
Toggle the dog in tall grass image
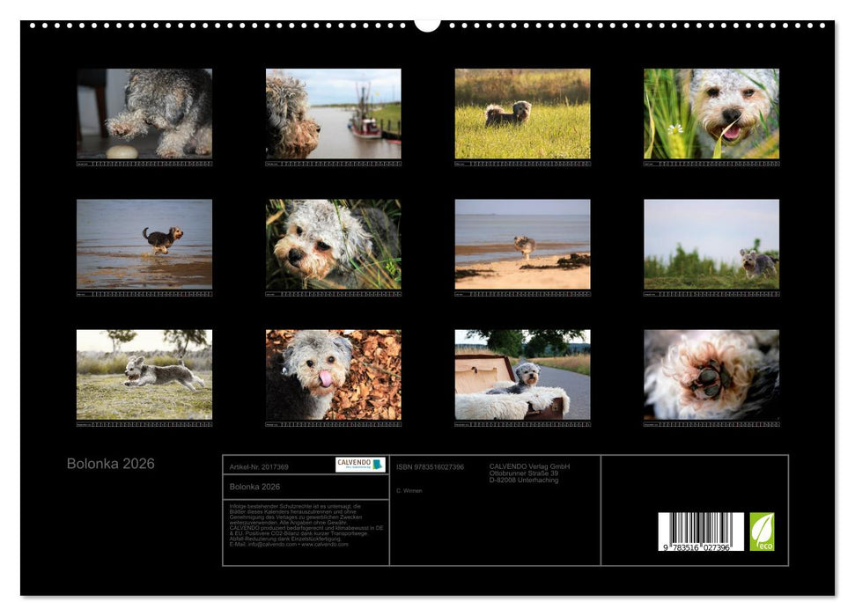pos(524,114)
